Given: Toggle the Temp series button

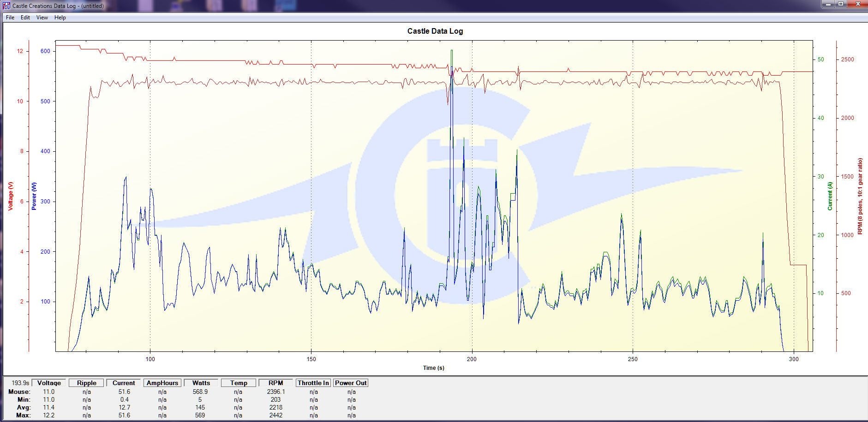Looking at the screenshot, I should click(239, 383).
